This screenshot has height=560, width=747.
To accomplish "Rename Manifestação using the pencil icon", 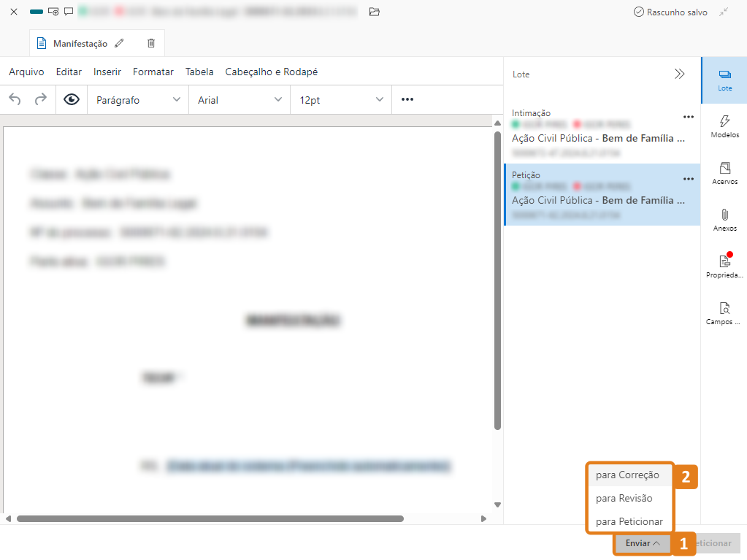I will click(120, 43).
